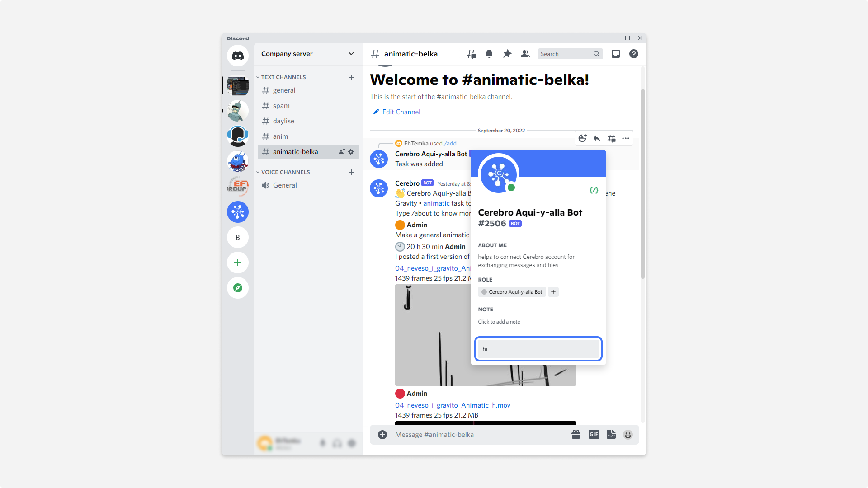Deafen with headphones icon in user panel
The width and height of the screenshot is (868, 488).
(337, 443)
